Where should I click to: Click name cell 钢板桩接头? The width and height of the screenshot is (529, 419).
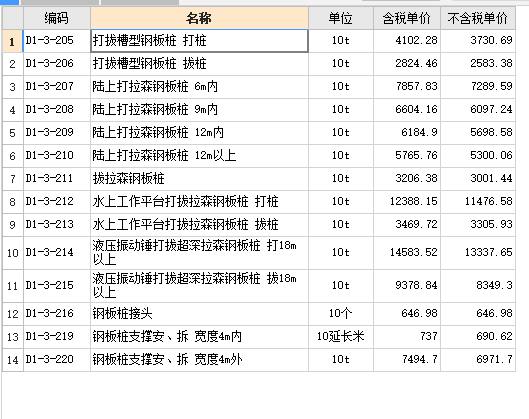(x=199, y=314)
